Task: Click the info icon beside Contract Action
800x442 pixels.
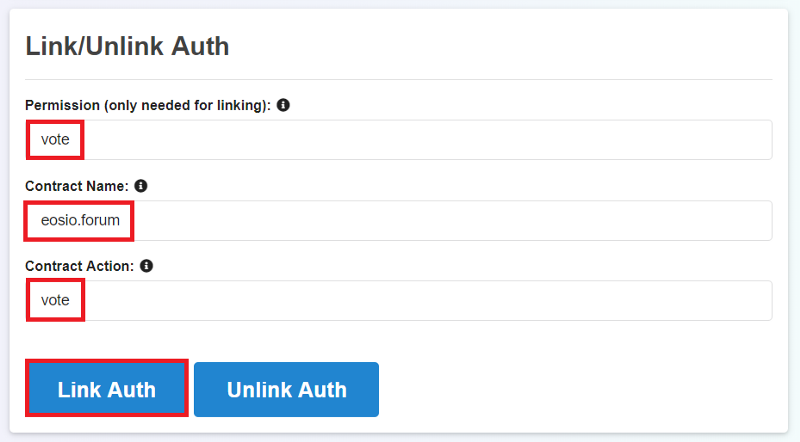Action: click(146, 266)
